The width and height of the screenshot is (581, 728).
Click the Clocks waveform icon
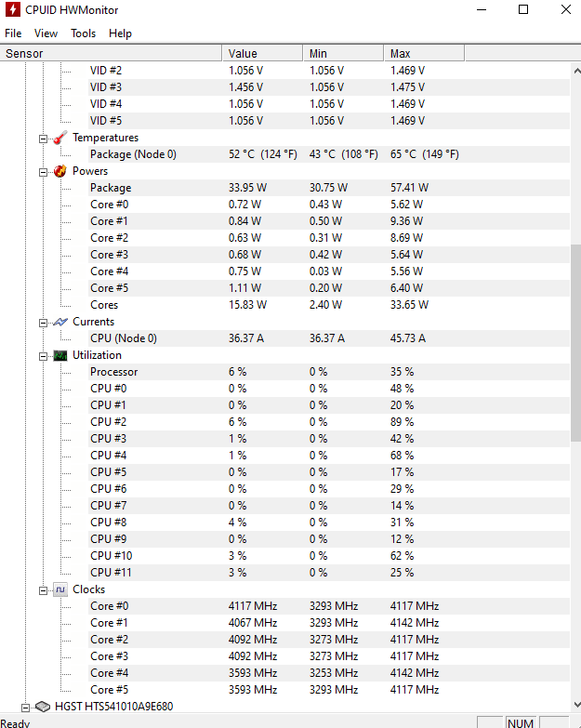[x=60, y=589]
